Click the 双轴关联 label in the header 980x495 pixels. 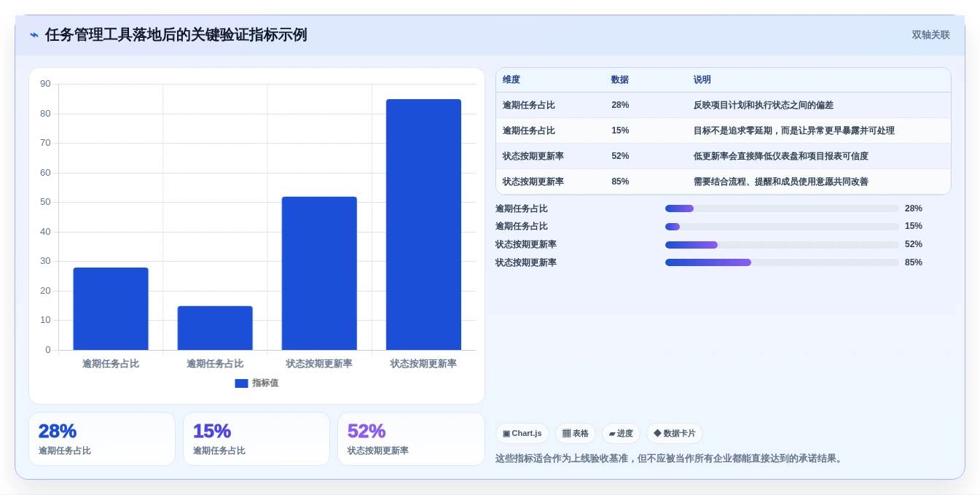pos(931,35)
